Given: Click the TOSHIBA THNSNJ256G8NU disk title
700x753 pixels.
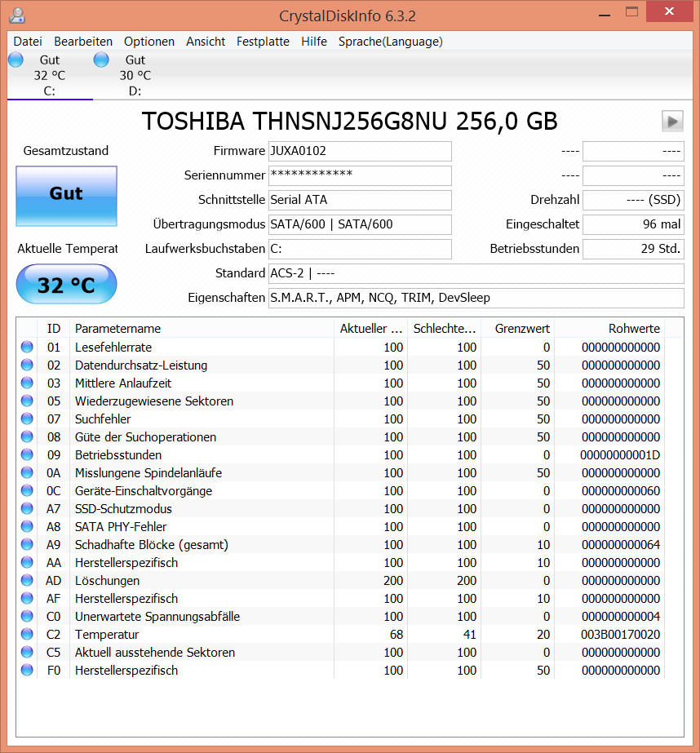Looking at the screenshot, I should (x=349, y=121).
